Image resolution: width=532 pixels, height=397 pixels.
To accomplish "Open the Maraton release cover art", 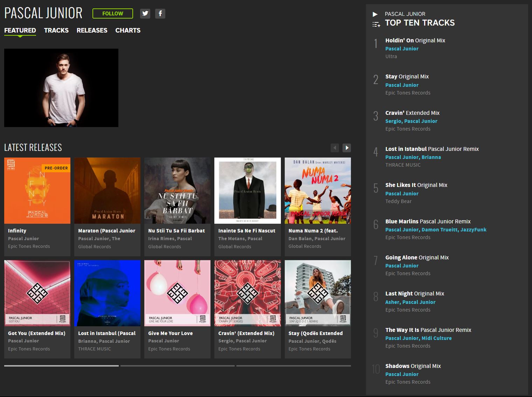I will [108, 190].
